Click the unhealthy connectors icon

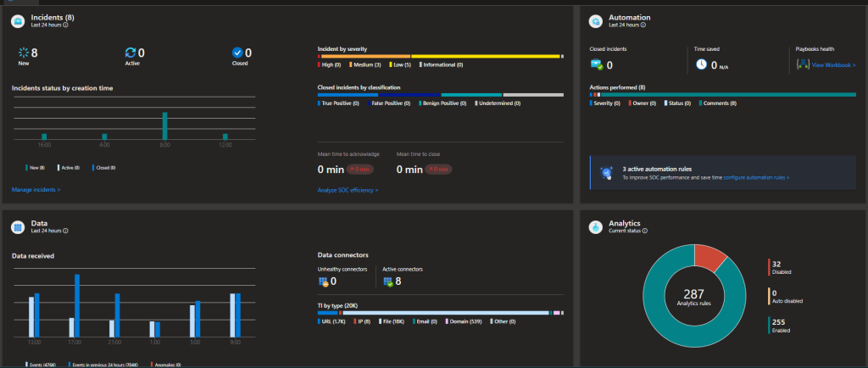coord(323,281)
